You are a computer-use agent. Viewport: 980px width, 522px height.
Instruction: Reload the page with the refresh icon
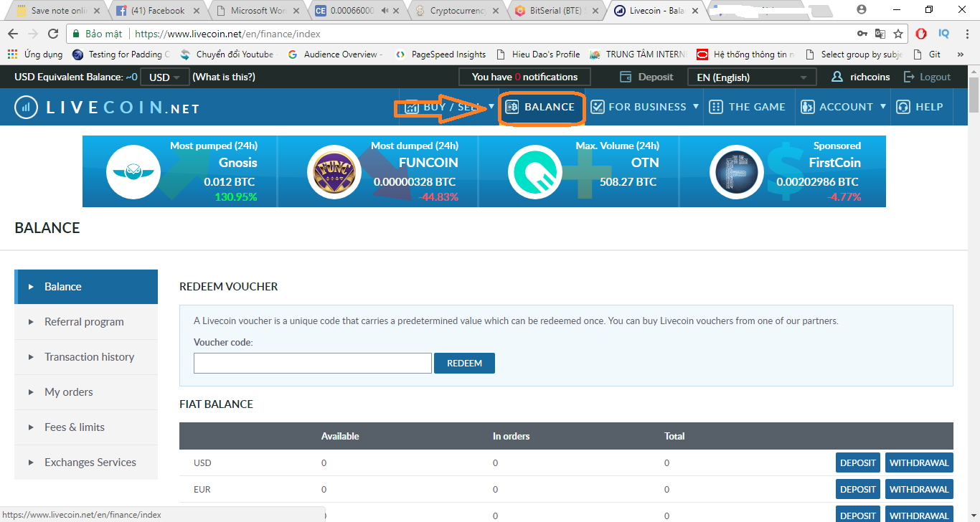tap(53, 34)
